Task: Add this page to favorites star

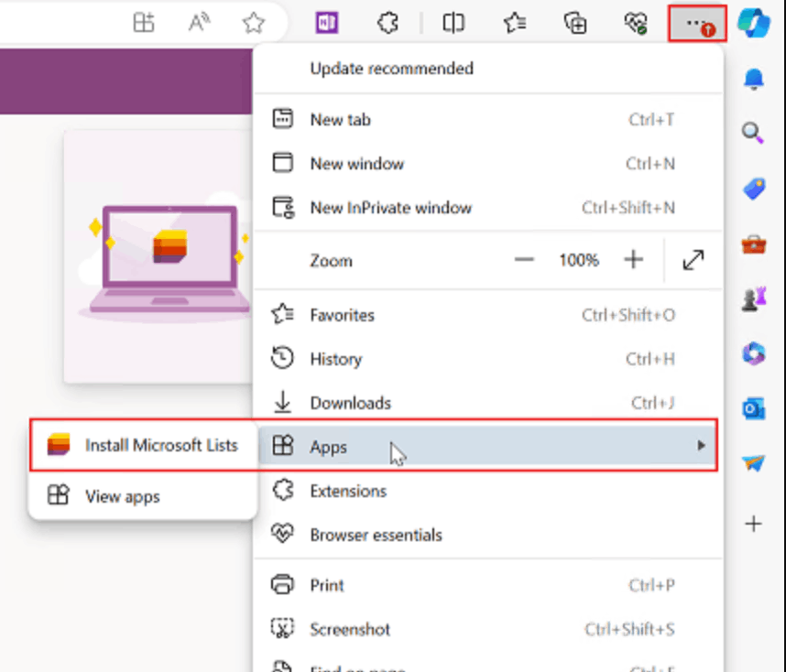Action: 253,23
